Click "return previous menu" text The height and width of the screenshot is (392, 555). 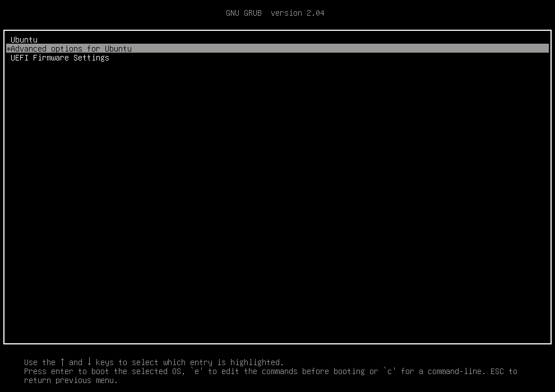(71, 380)
